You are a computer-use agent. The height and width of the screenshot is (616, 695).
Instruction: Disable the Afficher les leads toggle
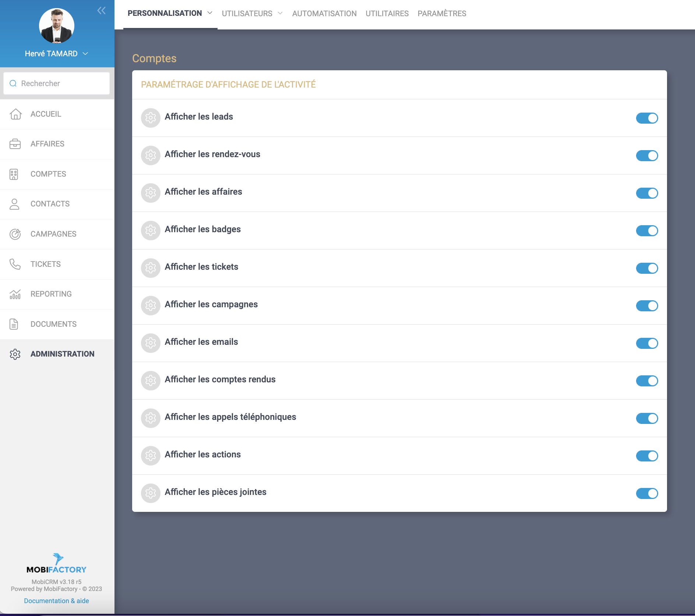pyautogui.click(x=647, y=118)
